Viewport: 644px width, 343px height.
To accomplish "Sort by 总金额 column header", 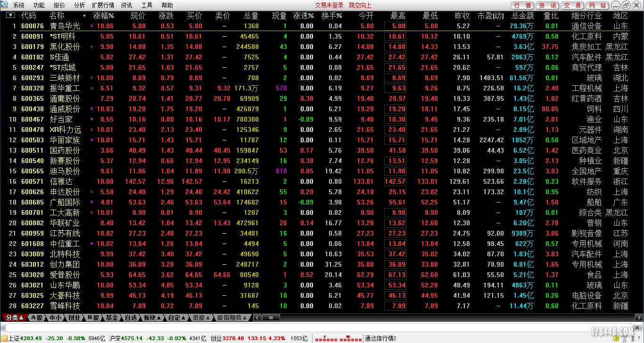I will pos(522,16).
